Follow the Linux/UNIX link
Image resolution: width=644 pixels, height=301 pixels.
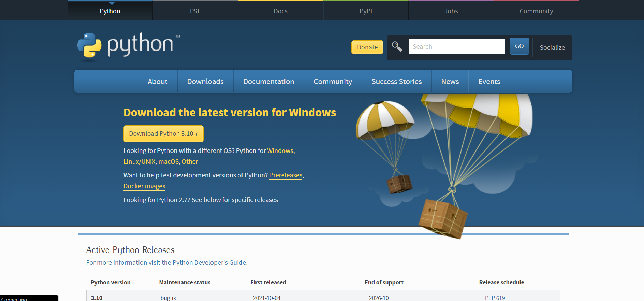pyautogui.click(x=139, y=161)
